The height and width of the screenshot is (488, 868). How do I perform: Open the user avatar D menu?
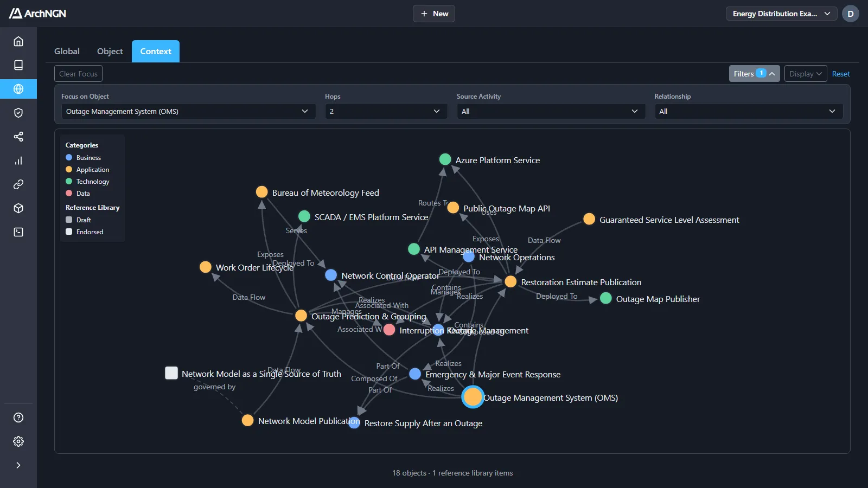(x=851, y=14)
